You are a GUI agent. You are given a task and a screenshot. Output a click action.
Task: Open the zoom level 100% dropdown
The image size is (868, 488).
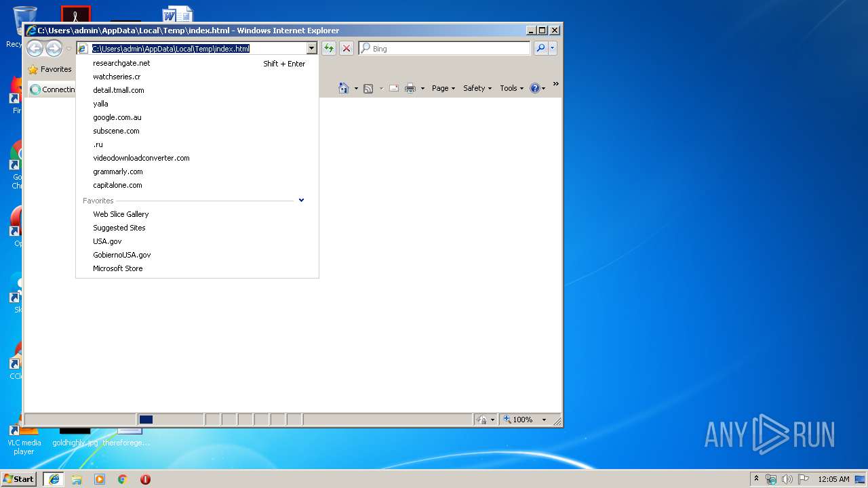pos(544,420)
